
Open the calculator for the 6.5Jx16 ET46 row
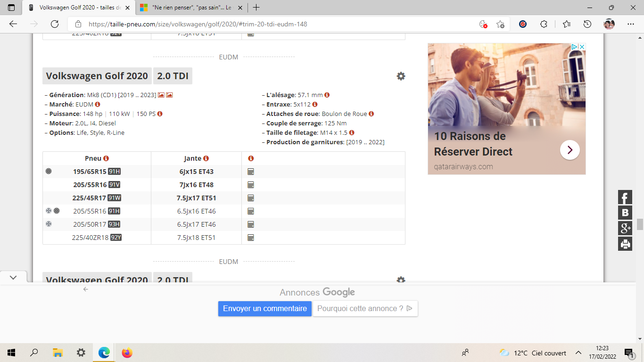pos(251,211)
